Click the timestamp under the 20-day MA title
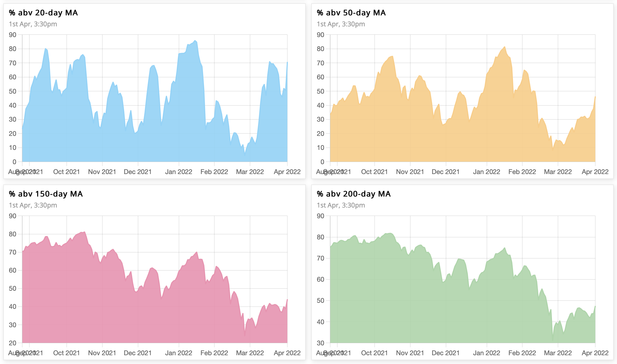 (33, 24)
